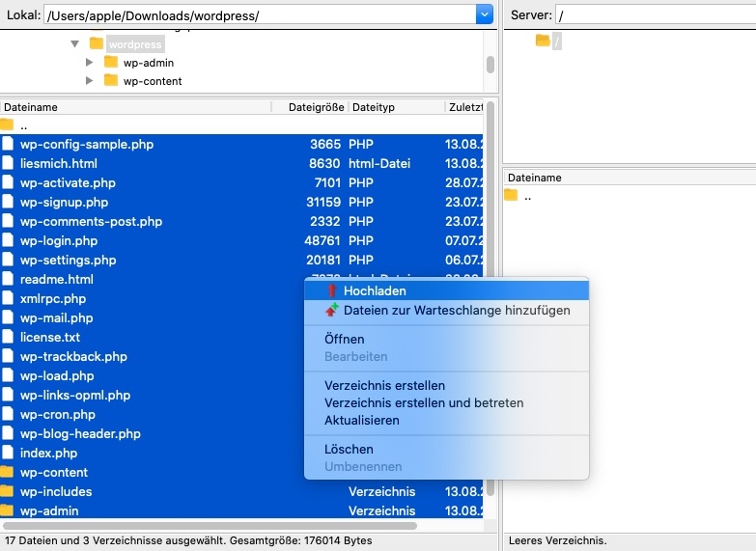Click the Server path input field
The width and height of the screenshot is (756, 551).
[x=656, y=14]
